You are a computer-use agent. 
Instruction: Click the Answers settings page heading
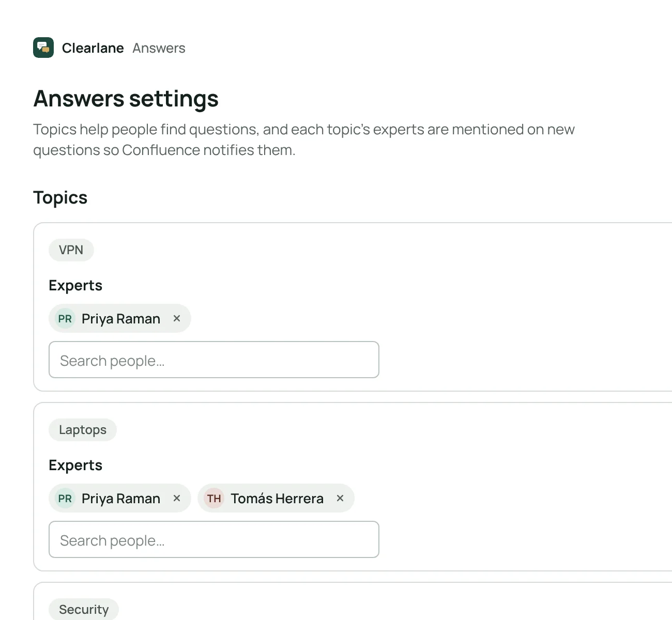(x=126, y=99)
